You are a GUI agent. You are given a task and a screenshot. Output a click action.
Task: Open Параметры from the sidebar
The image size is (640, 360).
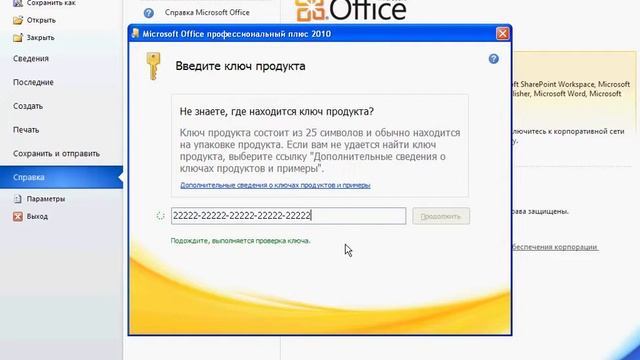pyautogui.click(x=46, y=199)
